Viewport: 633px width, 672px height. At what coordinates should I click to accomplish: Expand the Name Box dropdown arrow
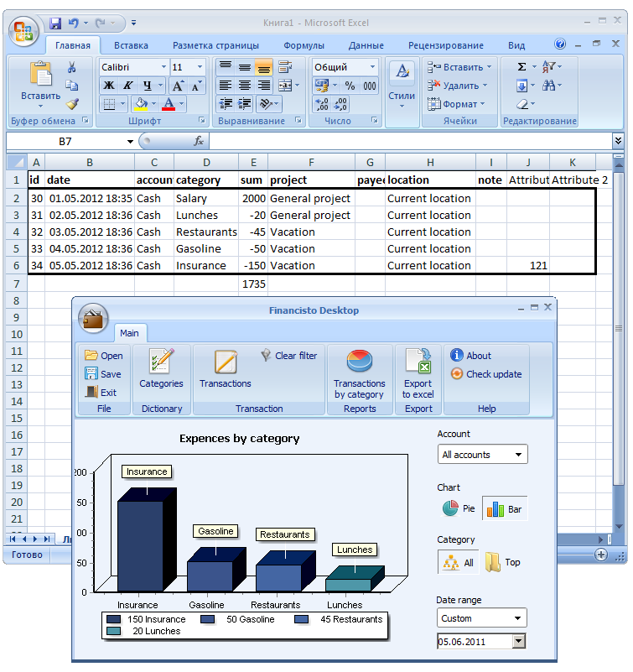pos(130,142)
